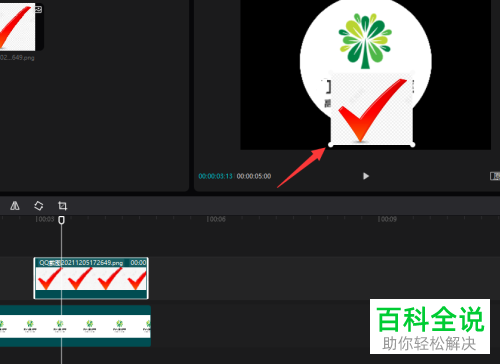
Task: Select the green tree logo clip on main track
Action: pyautogui.click(x=75, y=326)
